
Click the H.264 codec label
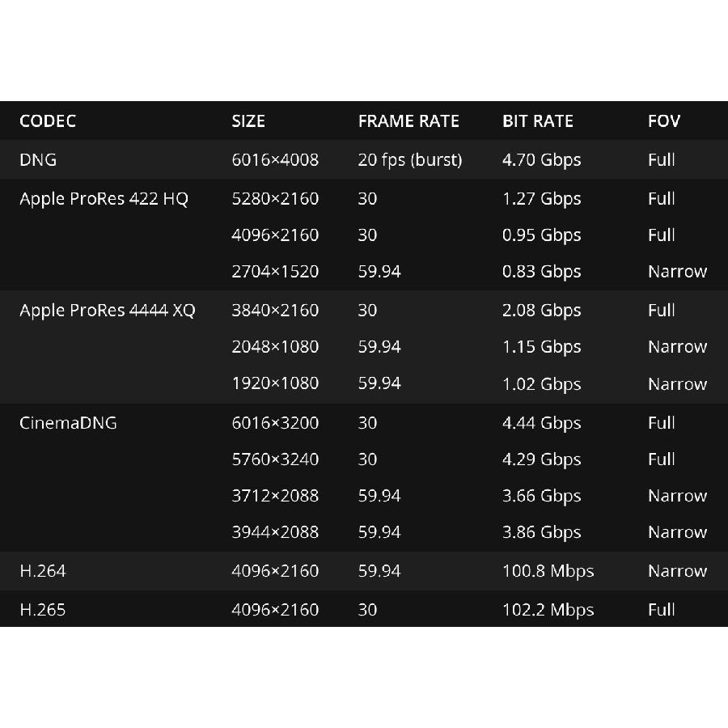tap(43, 571)
